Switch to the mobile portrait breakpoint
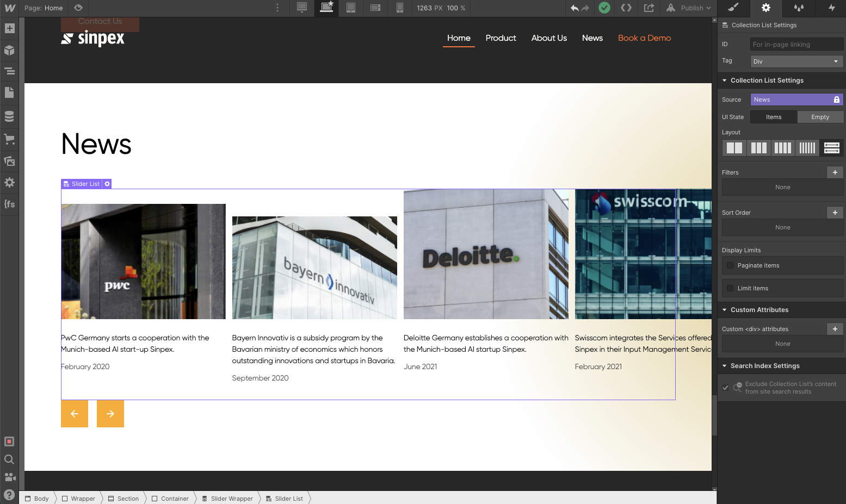Image resolution: width=846 pixels, height=504 pixels. [400, 8]
